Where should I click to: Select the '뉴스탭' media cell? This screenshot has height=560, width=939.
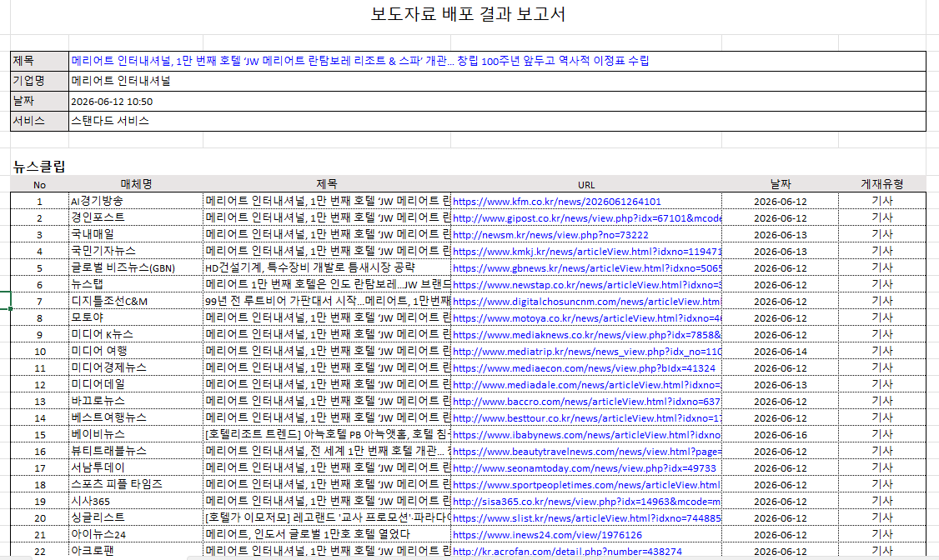coord(136,285)
